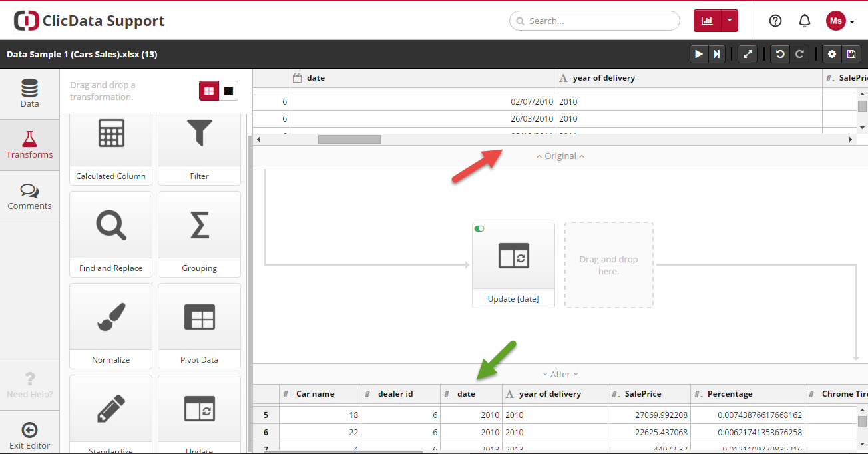Select the Normalize transformation
This screenshot has width=868, height=454.
[x=110, y=326]
